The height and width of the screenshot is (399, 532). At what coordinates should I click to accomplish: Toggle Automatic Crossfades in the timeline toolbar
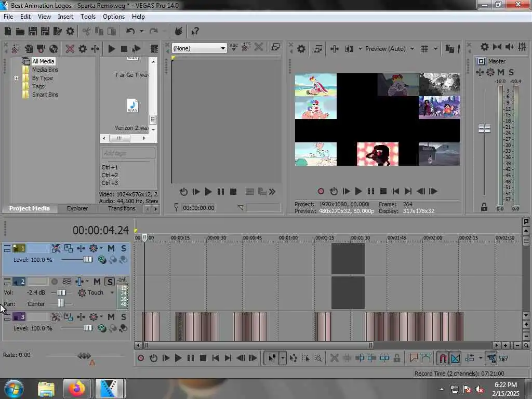pyautogui.click(x=455, y=358)
